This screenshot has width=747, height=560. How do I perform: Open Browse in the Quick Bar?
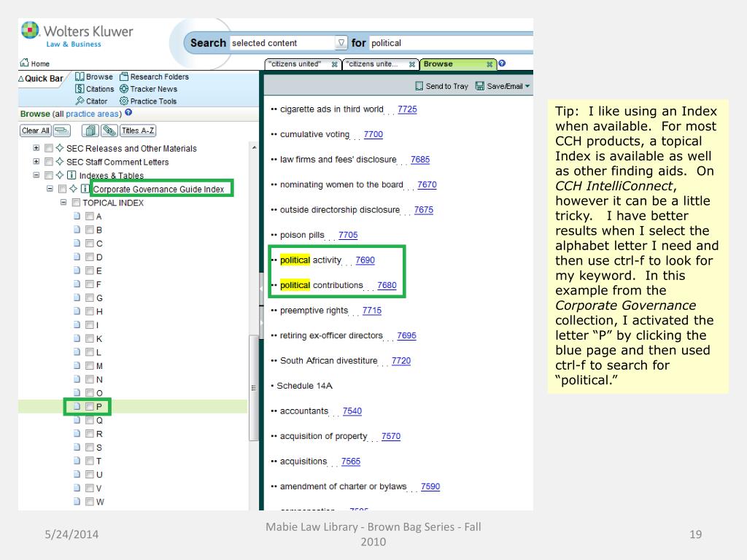[94, 77]
